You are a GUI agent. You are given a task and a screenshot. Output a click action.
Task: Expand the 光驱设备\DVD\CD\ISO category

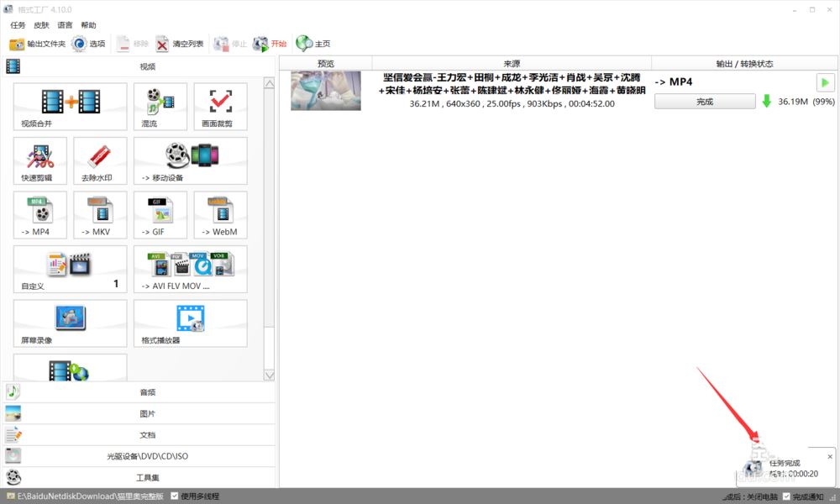[139, 456]
